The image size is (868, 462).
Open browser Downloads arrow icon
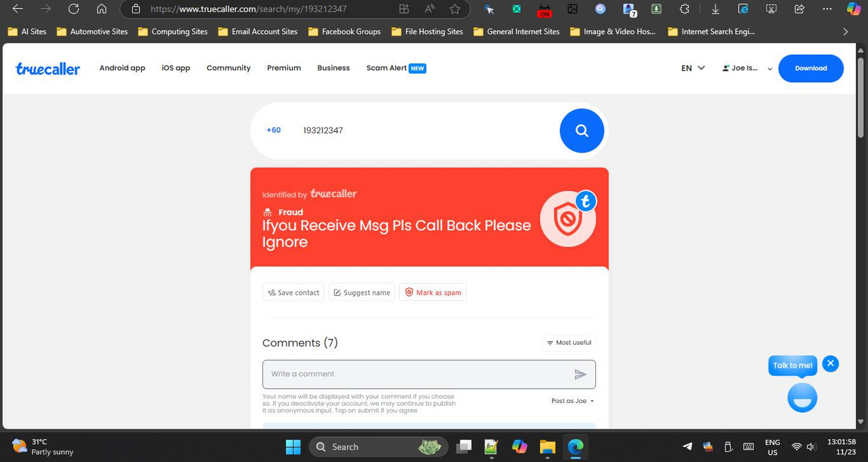point(715,9)
